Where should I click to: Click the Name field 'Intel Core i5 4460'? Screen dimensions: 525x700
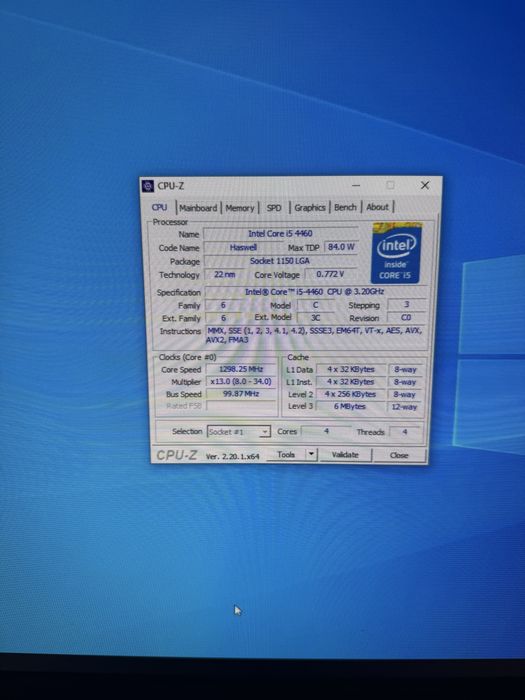click(x=280, y=233)
